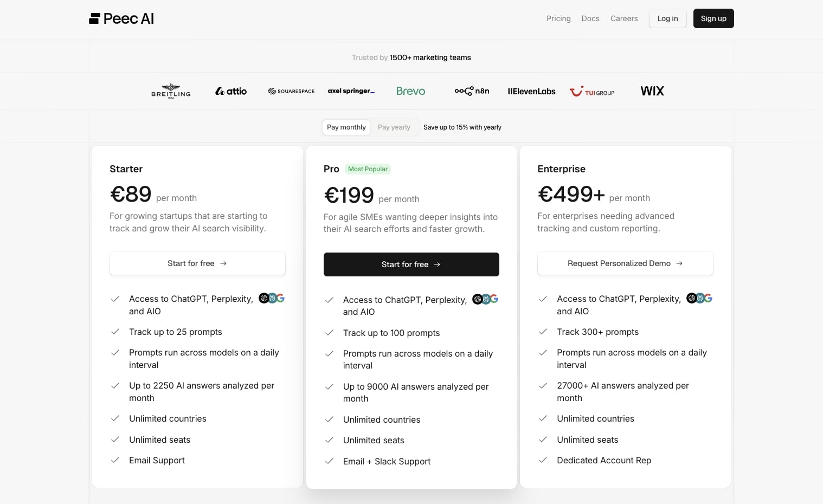The height and width of the screenshot is (504, 823).
Task: Click the Wix logo
Action: [652, 91]
